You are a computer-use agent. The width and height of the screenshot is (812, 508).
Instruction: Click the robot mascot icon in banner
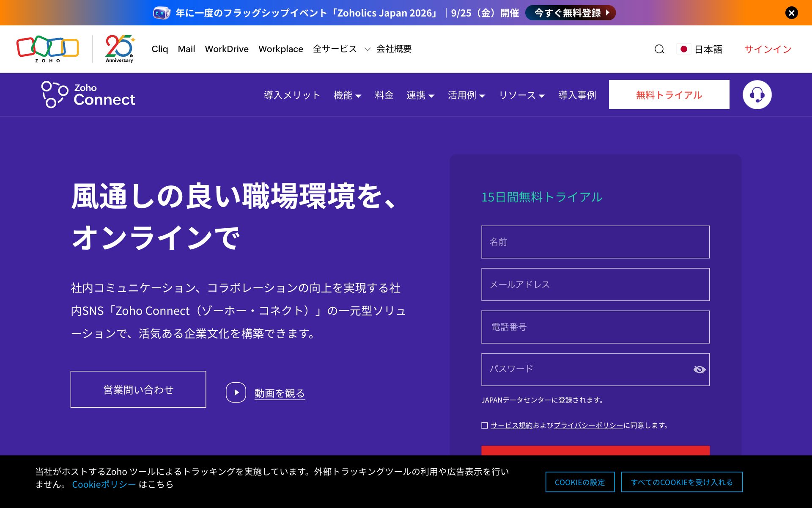162,13
